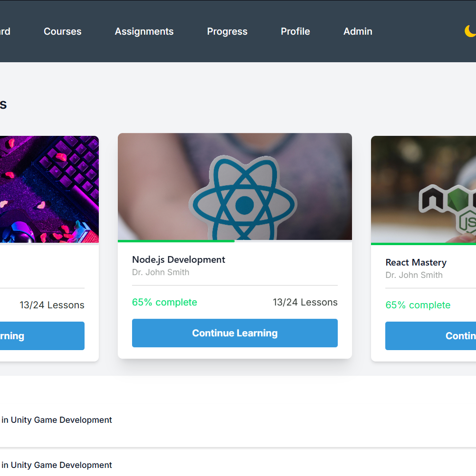Image resolution: width=476 pixels, height=476 pixels.
Task: Click Continue button on React Mastery card
Action: click(x=430, y=336)
